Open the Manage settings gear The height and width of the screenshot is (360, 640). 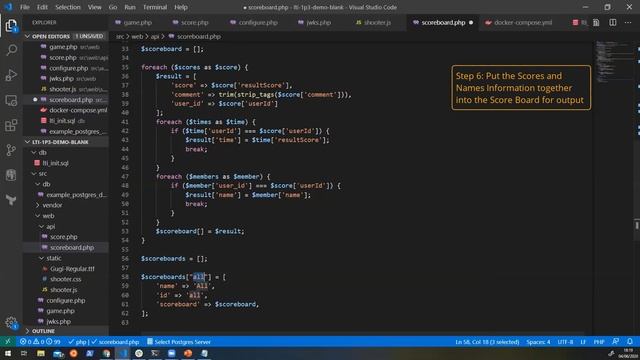click(11, 323)
